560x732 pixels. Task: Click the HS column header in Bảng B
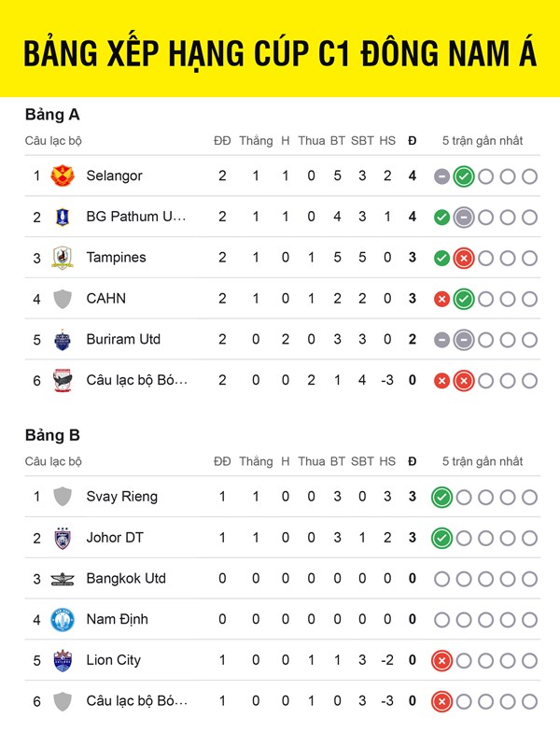click(x=387, y=461)
